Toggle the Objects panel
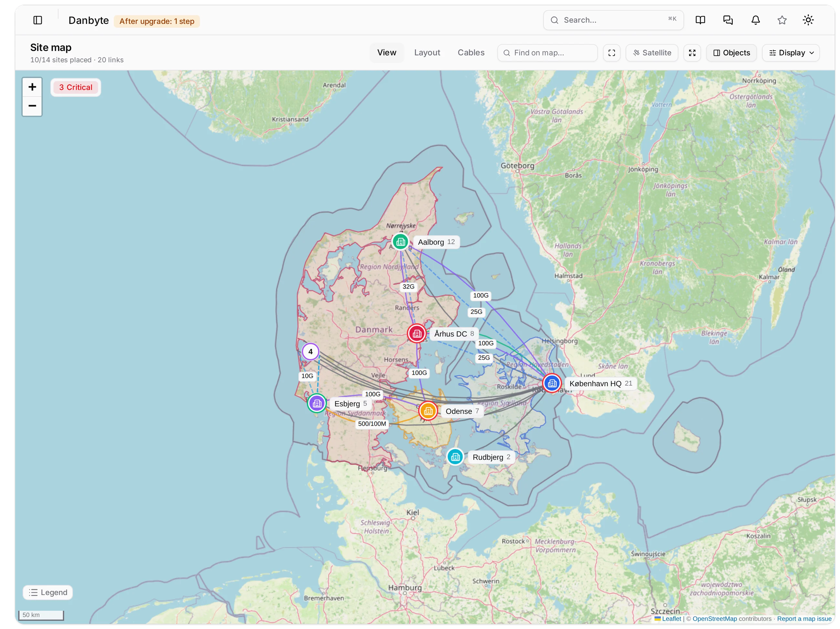Screen dimensions: 840x629 coord(731,53)
